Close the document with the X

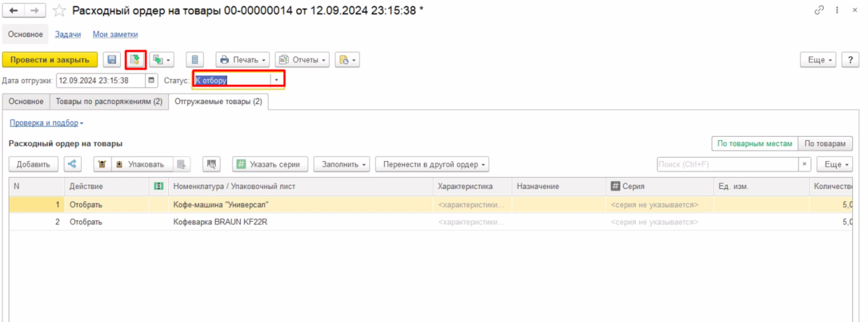click(855, 11)
